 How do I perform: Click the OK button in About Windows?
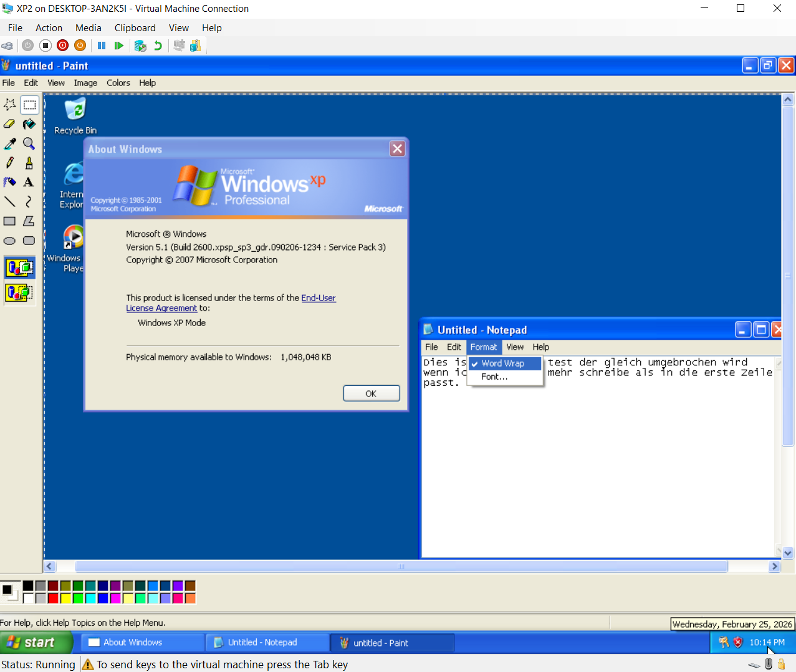pyautogui.click(x=372, y=393)
